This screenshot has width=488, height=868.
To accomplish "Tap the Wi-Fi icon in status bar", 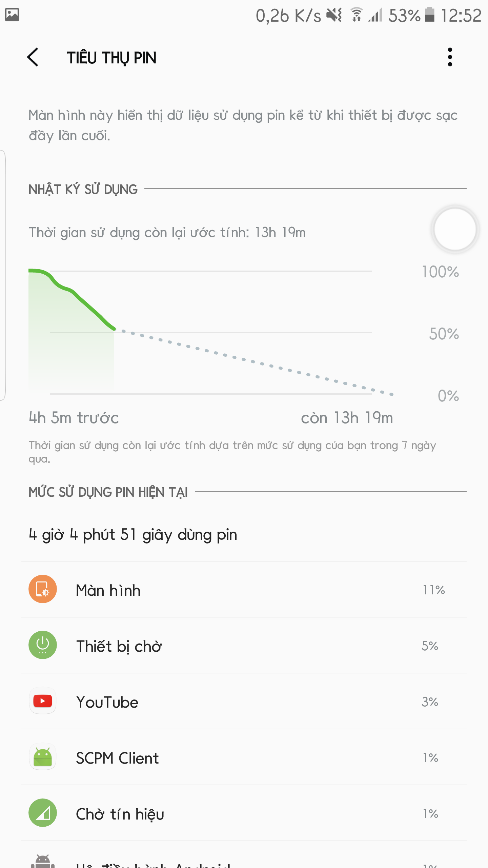I will pos(357,15).
